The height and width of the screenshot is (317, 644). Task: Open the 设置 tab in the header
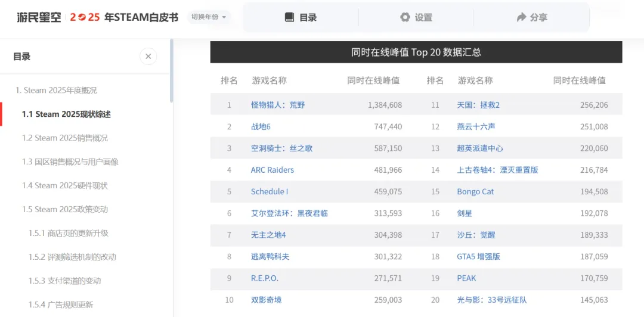click(x=416, y=17)
